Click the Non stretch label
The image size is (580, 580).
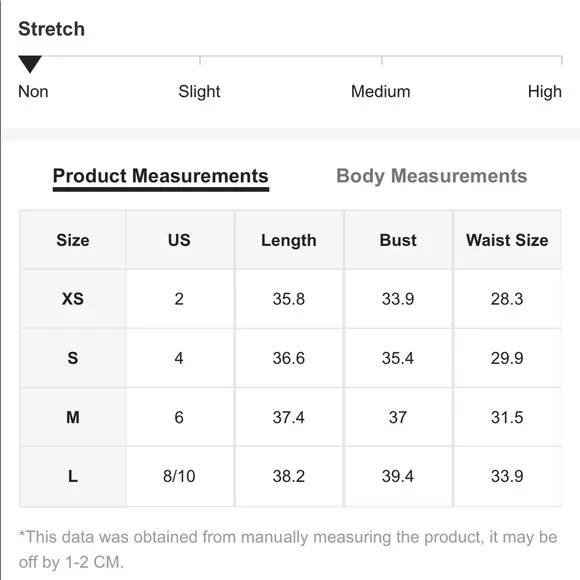33,91
